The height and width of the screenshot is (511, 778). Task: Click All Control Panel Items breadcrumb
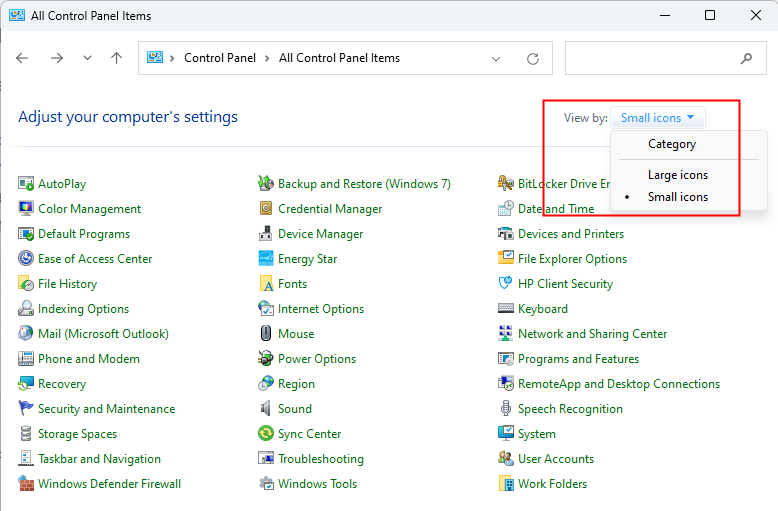pyautogui.click(x=339, y=58)
